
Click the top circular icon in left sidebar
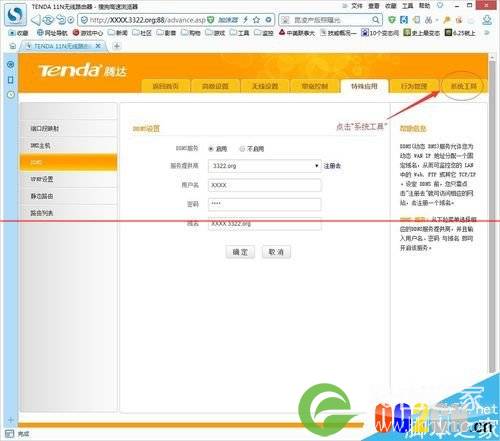[x=11, y=64]
